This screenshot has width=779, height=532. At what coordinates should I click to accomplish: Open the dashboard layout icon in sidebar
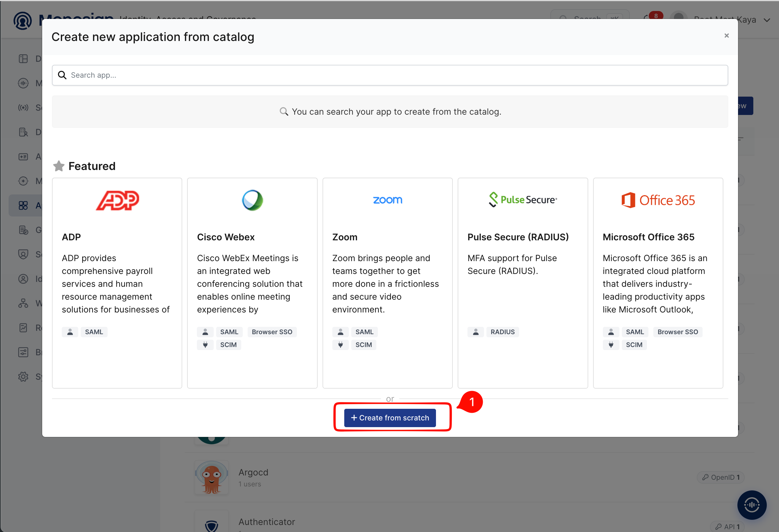pyautogui.click(x=23, y=59)
